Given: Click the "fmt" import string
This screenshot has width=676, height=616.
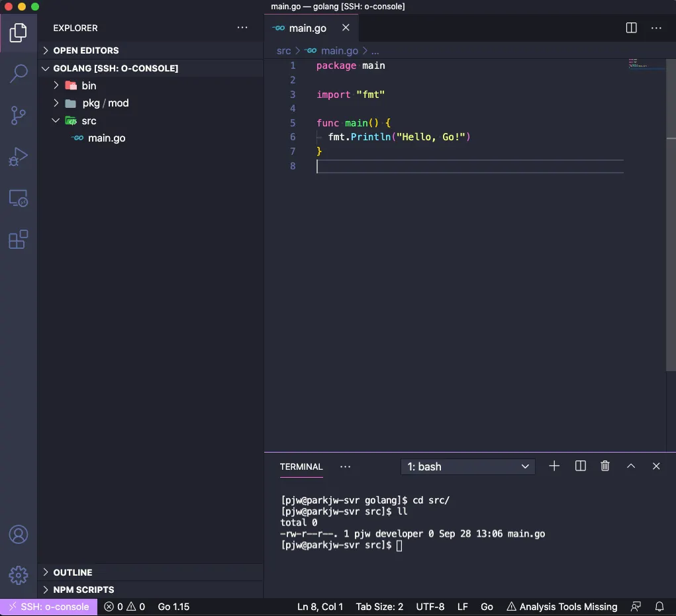Looking at the screenshot, I should point(370,95).
